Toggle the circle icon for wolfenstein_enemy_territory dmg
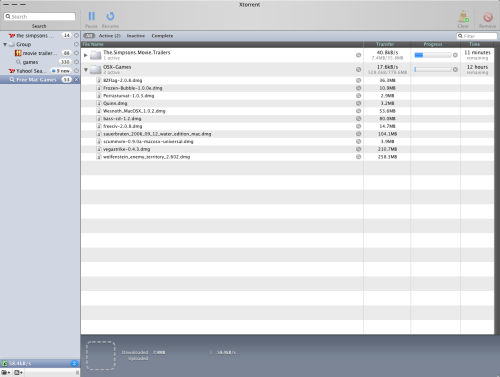Viewport: 500px width, 377px height. tap(358, 157)
